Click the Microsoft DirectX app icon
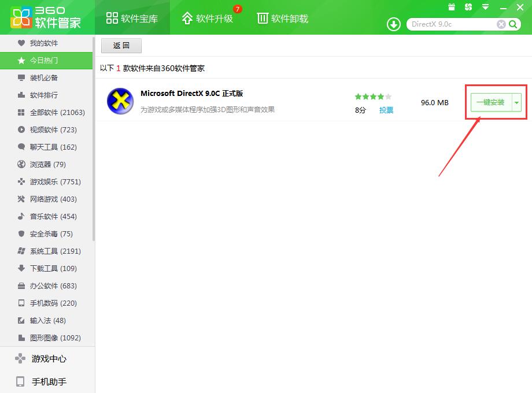Screen dimensions: 532x393 [120, 101]
